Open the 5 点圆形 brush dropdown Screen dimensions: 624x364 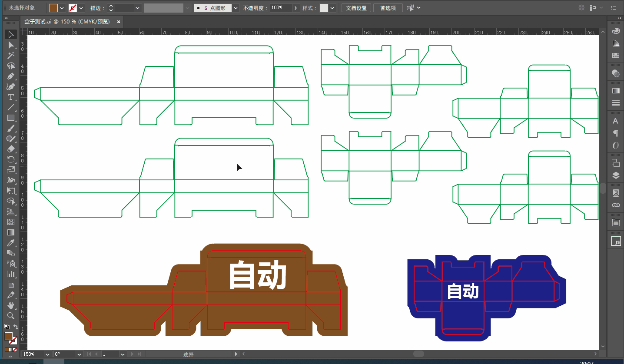pyautogui.click(x=236, y=8)
